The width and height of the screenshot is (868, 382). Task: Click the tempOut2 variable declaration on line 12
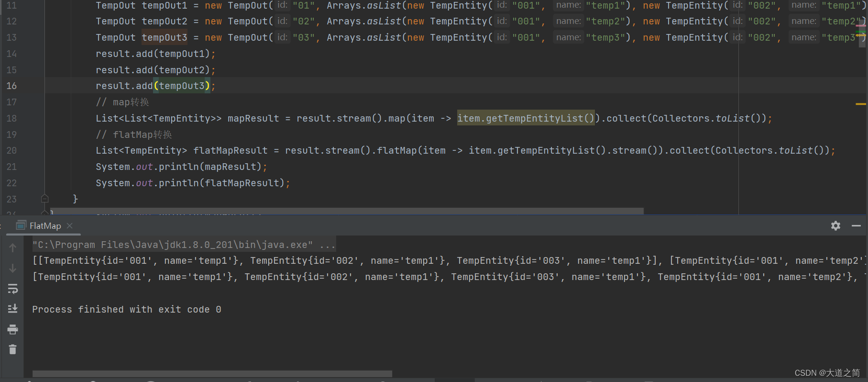click(164, 21)
